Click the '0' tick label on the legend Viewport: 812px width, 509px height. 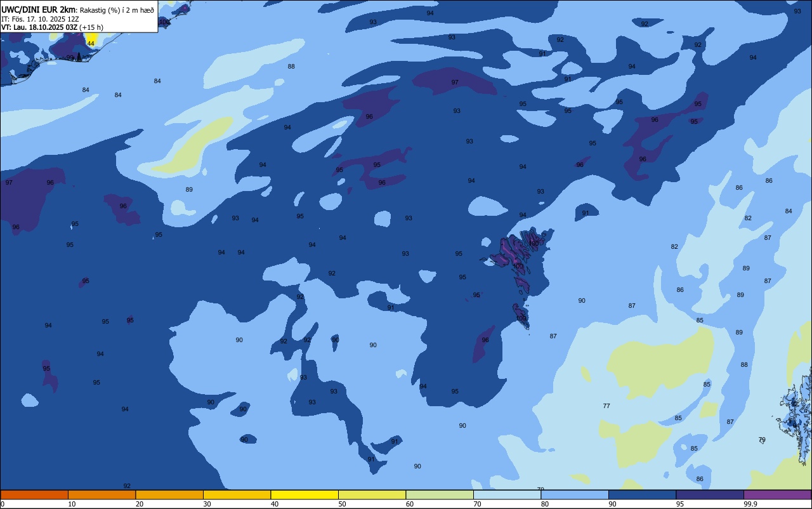point(3,504)
